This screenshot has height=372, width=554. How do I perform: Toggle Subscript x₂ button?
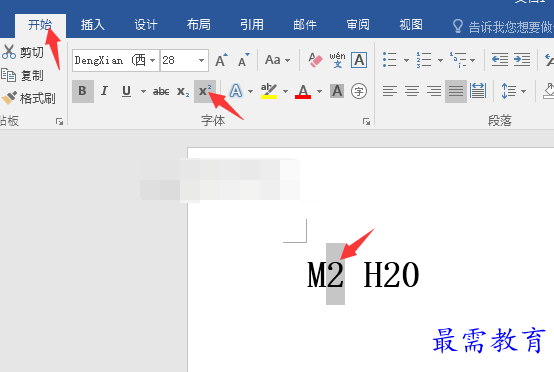183,91
